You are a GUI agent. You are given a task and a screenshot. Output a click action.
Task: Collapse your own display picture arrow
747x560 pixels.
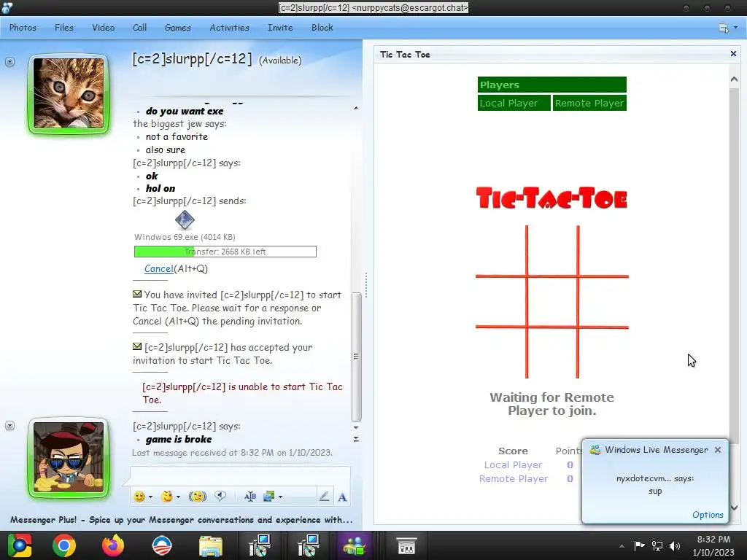coord(9,426)
